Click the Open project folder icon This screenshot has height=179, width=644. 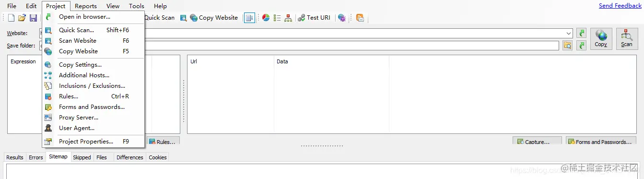(x=22, y=18)
